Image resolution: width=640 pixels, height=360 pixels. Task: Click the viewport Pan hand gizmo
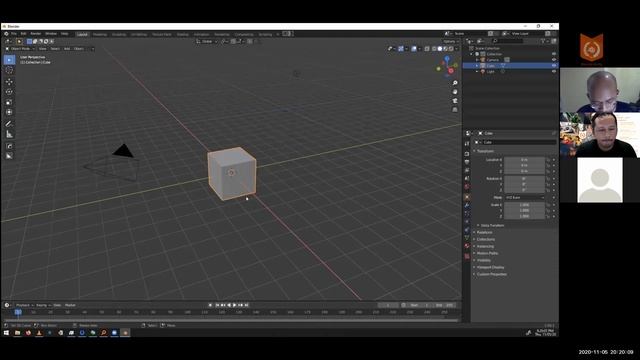[x=455, y=92]
